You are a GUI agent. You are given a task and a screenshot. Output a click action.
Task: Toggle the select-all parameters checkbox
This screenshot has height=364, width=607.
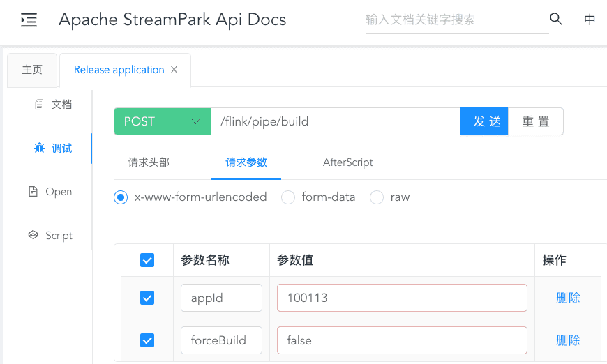(147, 260)
